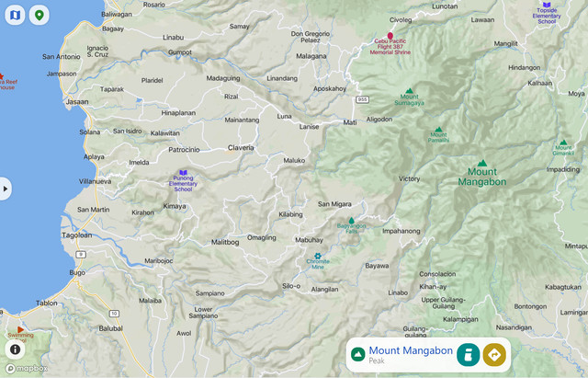Screen dimensions: 588x378
Task: Click the Don Gregorio Pelaez label
Action: [x=311, y=37]
